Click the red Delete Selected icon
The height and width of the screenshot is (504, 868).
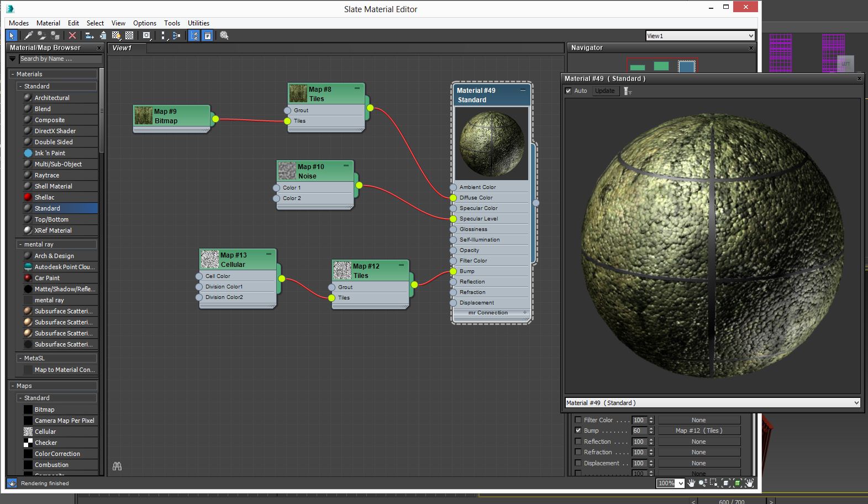pyautogui.click(x=72, y=35)
